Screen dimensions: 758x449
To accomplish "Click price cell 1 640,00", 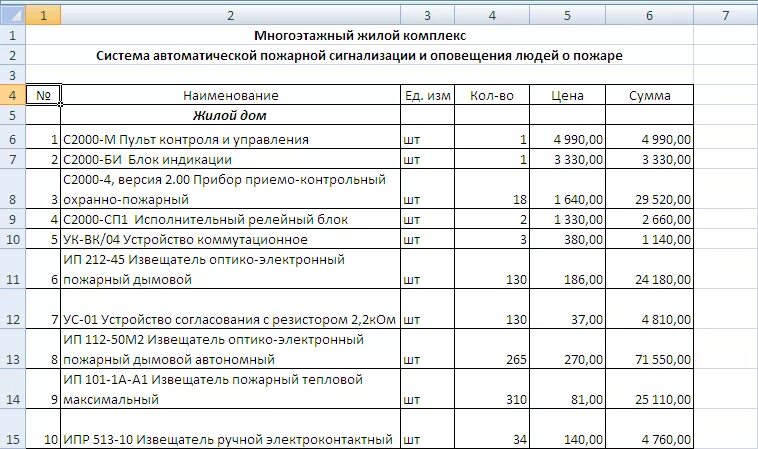I will pos(568,189).
